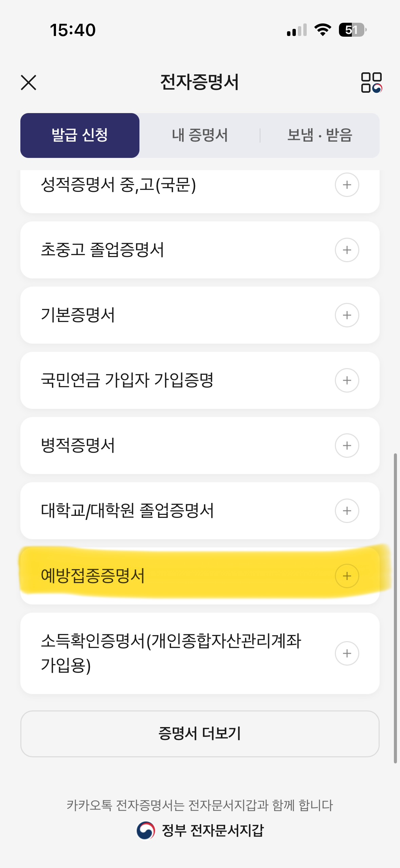Tap plus icon for 예방접종증명서

point(347,576)
